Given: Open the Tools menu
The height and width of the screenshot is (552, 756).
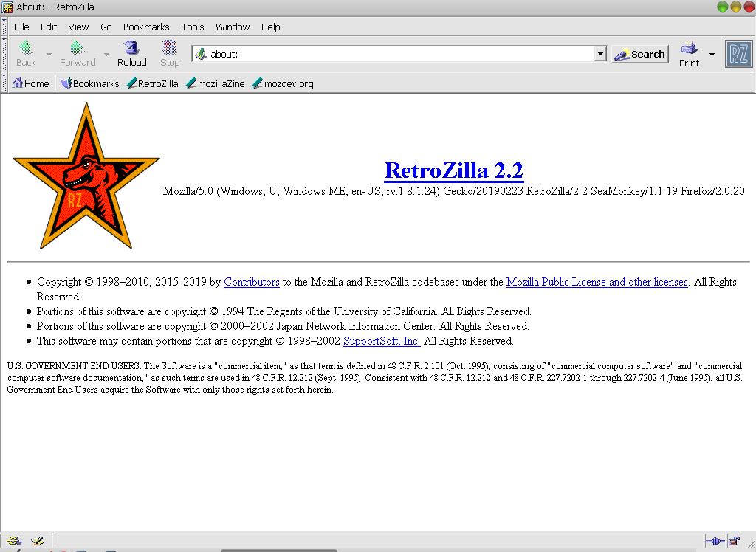Looking at the screenshot, I should point(192,27).
